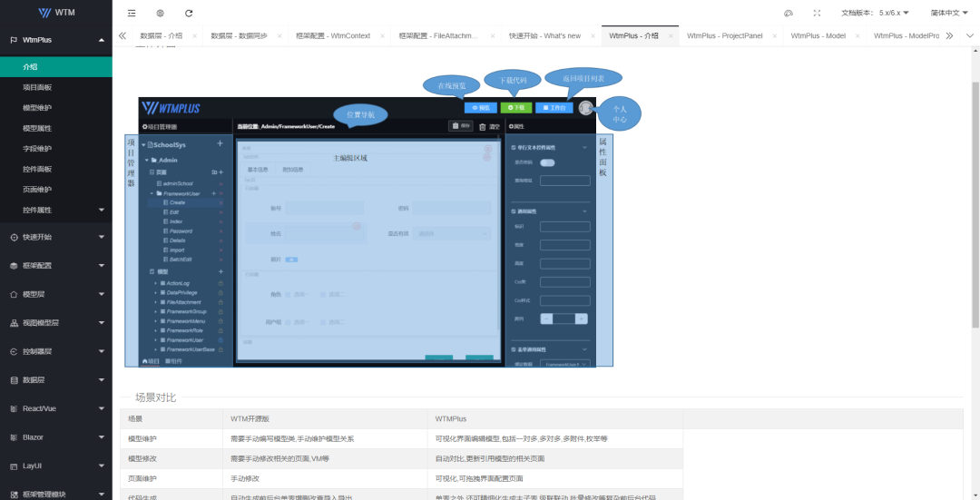This screenshot has height=500, width=980.
Task: Switch to the 框架配置 - WtmContext tab
Action: coord(333,36)
